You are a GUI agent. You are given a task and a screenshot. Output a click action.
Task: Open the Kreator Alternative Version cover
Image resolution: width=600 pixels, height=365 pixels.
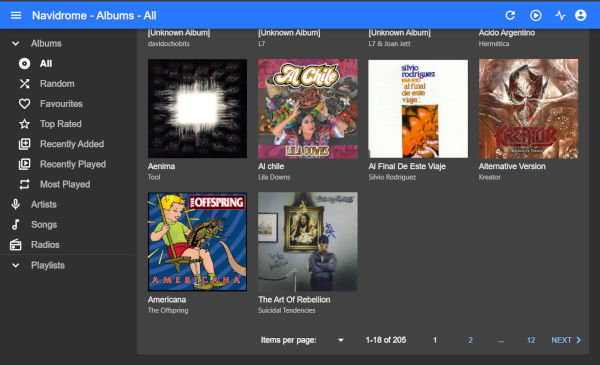coord(528,108)
